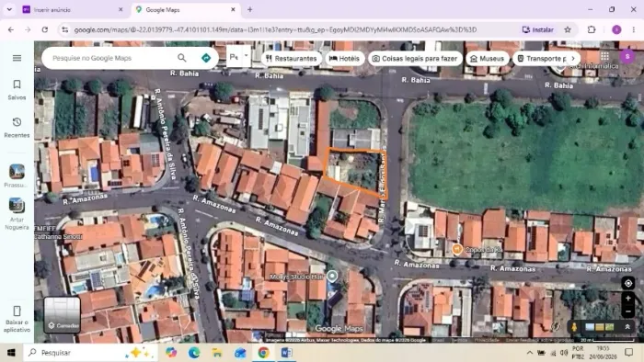Image resolution: width=644 pixels, height=362 pixels.
Task: Open the notification center icon
Action: coord(628,353)
